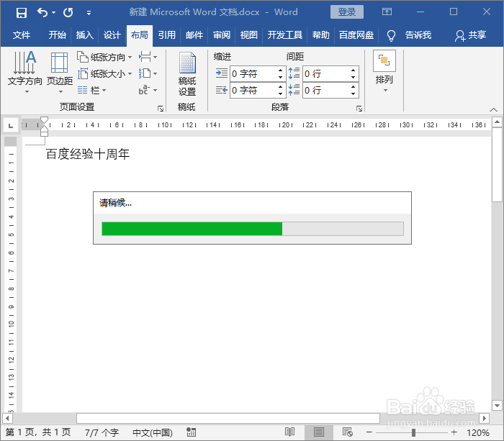
Task: Switch to the 引用 tab
Action: (x=167, y=35)
